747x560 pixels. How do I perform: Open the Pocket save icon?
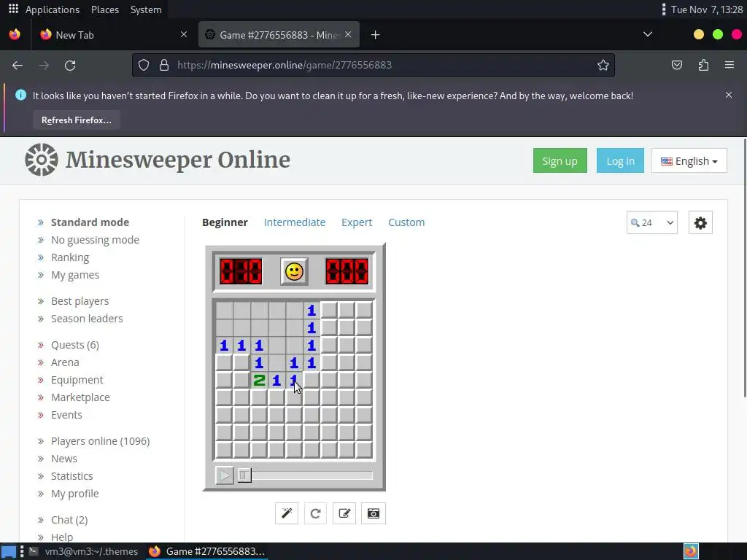click(x=676, y=65)
